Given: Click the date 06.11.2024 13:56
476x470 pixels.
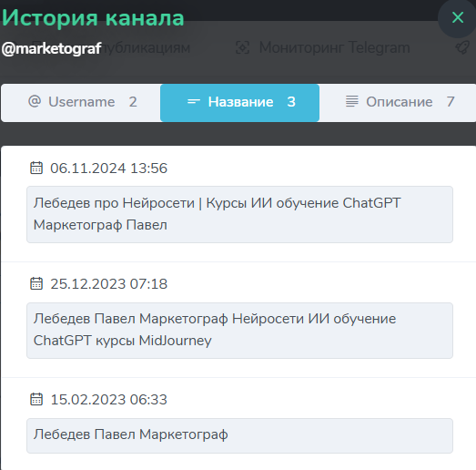Looking at the screenshot, I should (108, 169).
